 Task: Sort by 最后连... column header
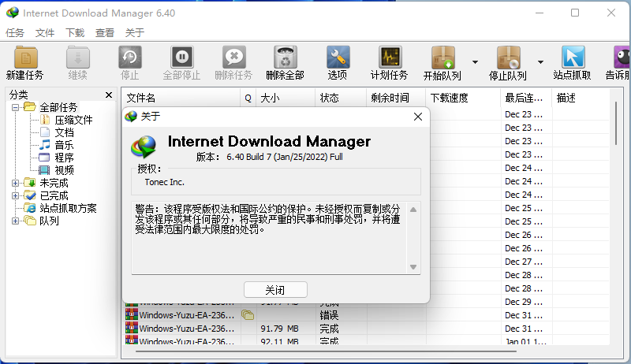click(x=526, y=98)
